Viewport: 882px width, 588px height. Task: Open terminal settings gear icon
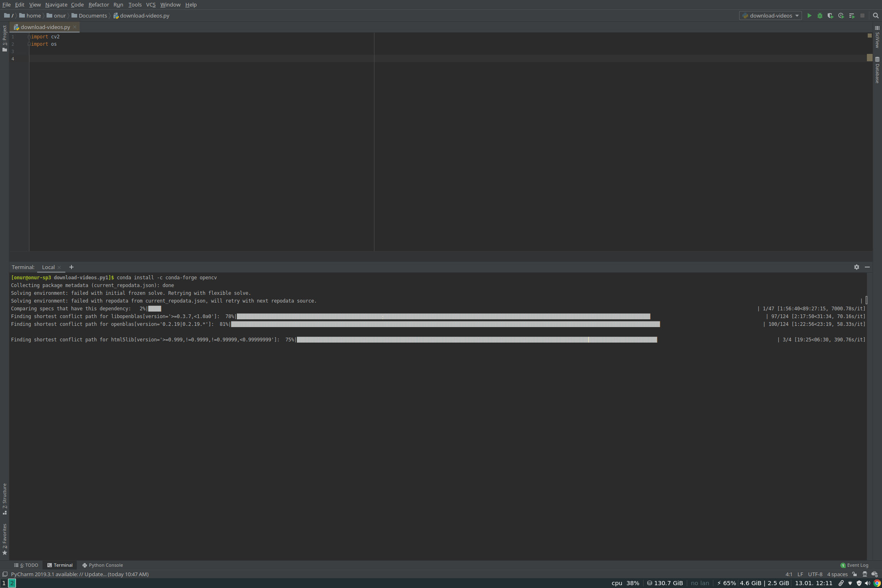(857, 267)
